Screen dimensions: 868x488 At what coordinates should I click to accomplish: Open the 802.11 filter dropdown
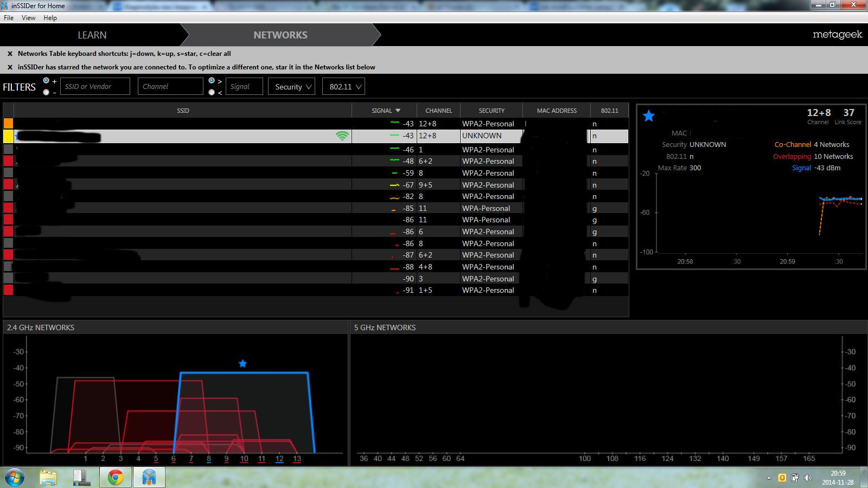pyautogui.click(x=343, y=87)
